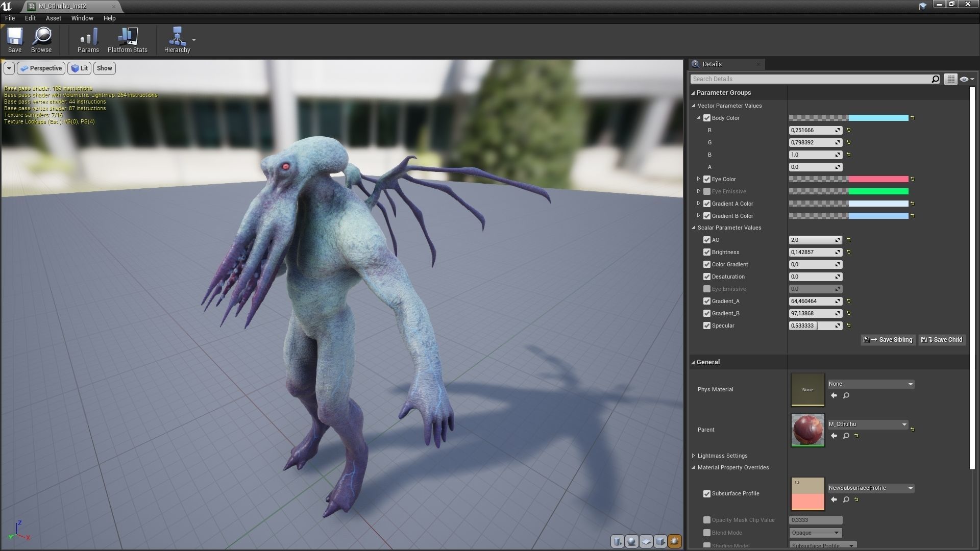This screenshot has height=551, width=980.
Task: Set preview mesh to sphere primitive
Action: click(x=632, y=541)
